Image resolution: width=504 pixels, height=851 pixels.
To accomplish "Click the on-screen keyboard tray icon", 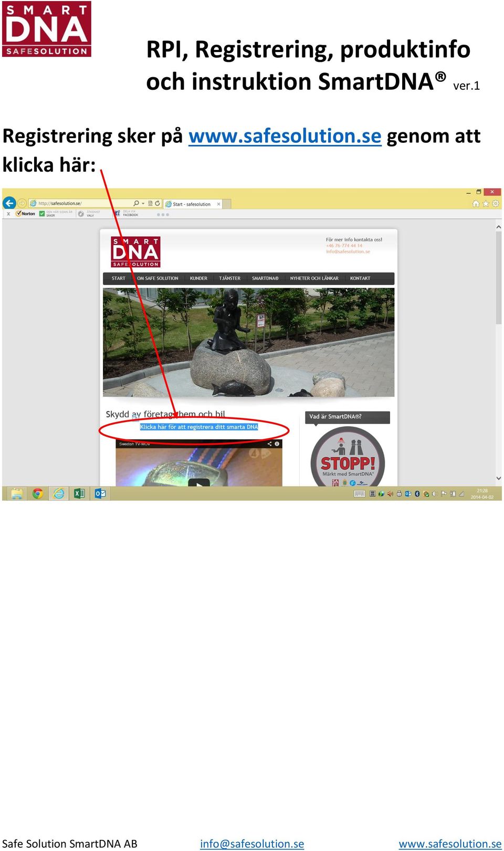I will (x=360, y=494).
